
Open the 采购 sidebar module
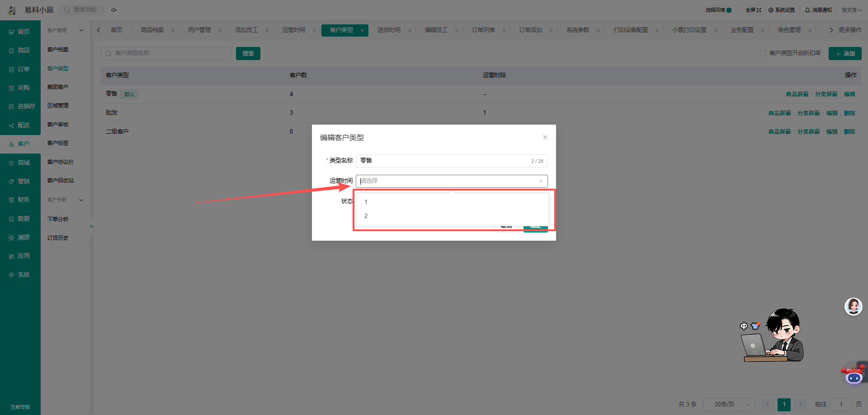(x=20, y=88)
